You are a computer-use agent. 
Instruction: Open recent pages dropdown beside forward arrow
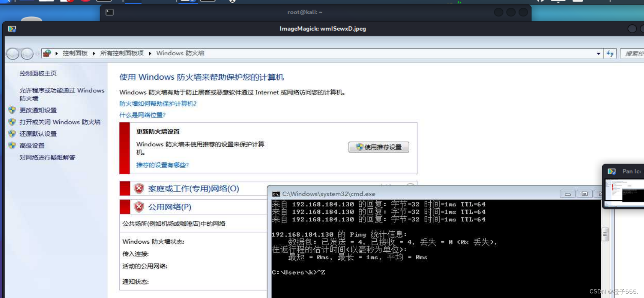pyautogui.click(x=37, y=54)
